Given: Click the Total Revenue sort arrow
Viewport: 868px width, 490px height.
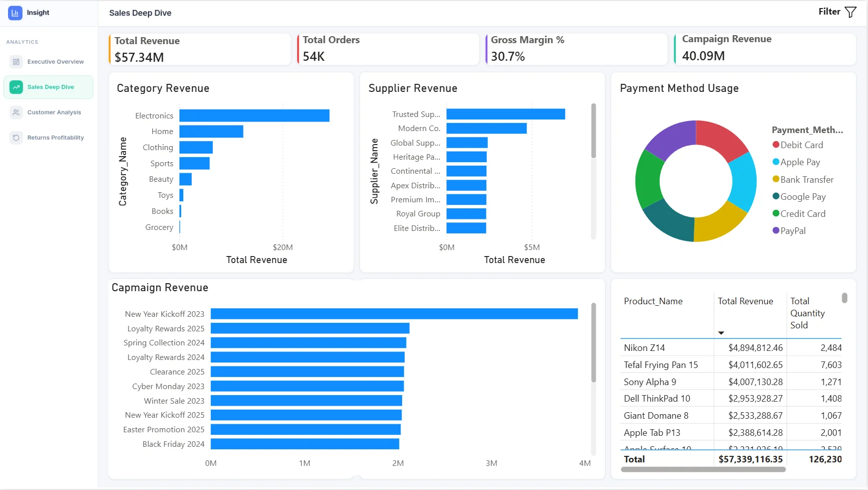Looking at the screenshot, I should click(x=721, y=333).
